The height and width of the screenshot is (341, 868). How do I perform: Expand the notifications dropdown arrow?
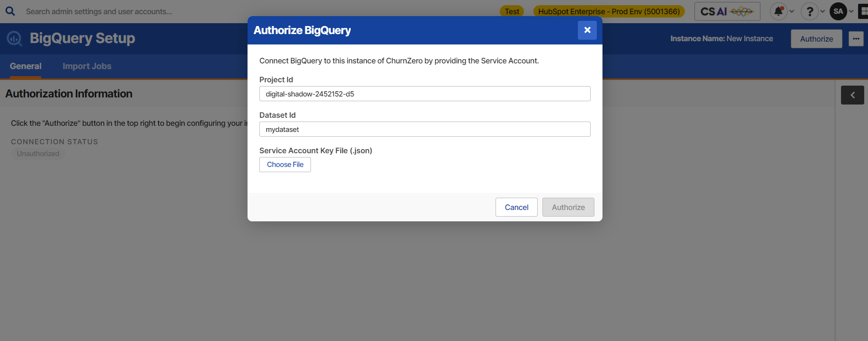point(792,11)
